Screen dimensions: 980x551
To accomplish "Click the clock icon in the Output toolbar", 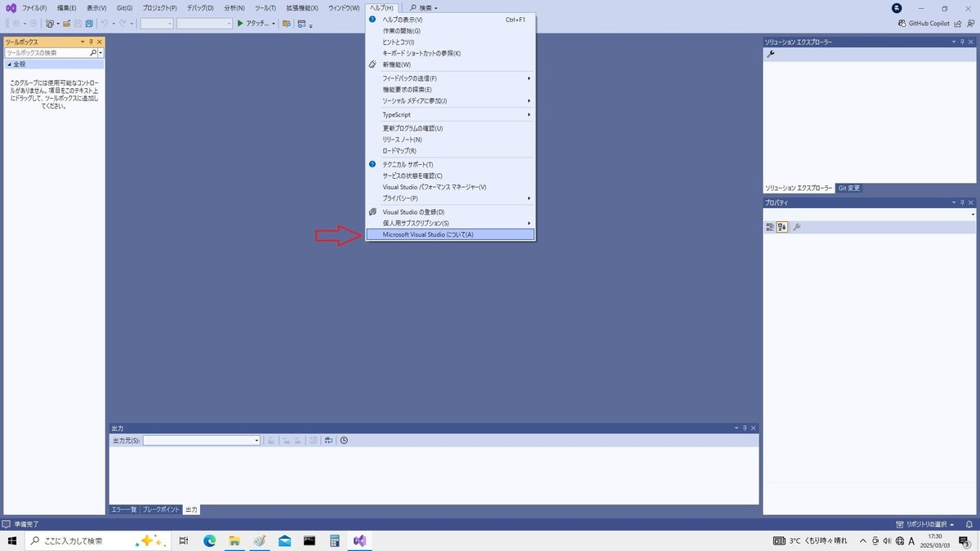I will (x=343, y=440).
